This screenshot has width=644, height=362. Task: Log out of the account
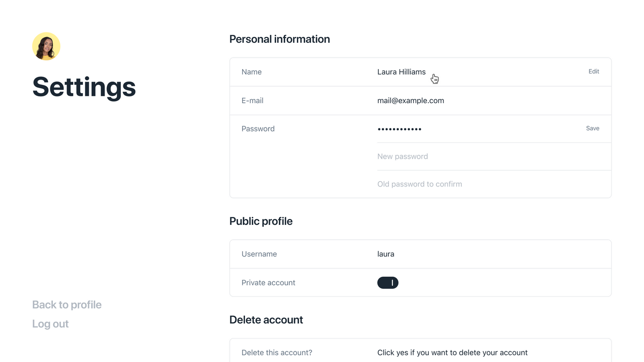(50, 324)
